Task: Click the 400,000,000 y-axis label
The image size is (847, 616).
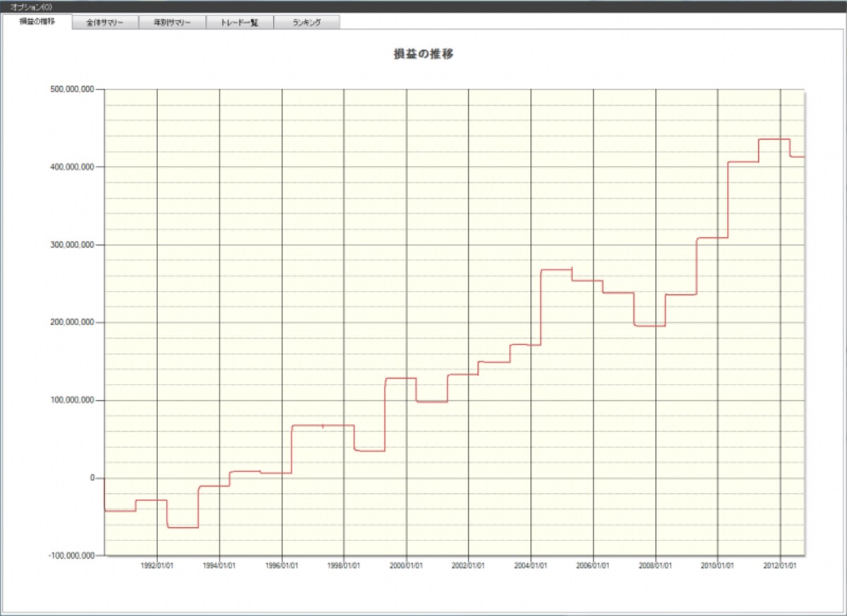Action: point(72,167)
